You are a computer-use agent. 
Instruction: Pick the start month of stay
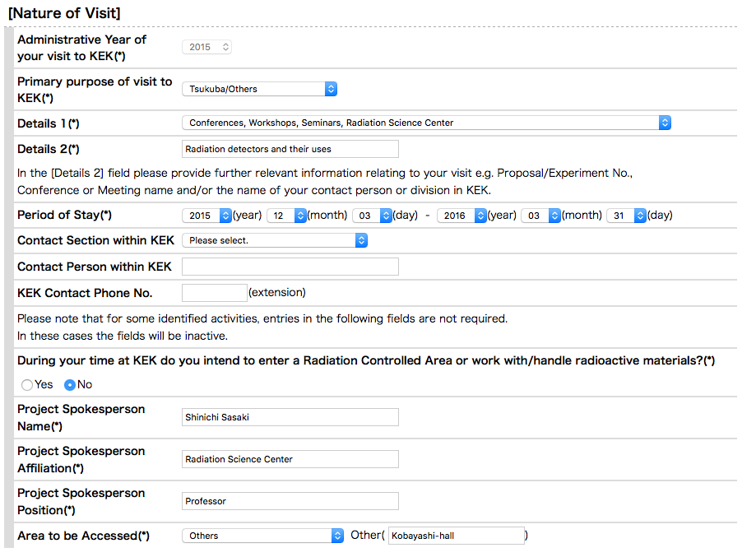click(x=286, y=216)
